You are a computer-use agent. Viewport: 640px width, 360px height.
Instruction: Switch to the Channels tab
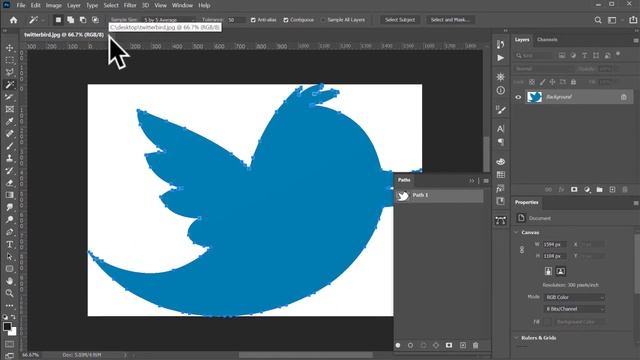547,40
